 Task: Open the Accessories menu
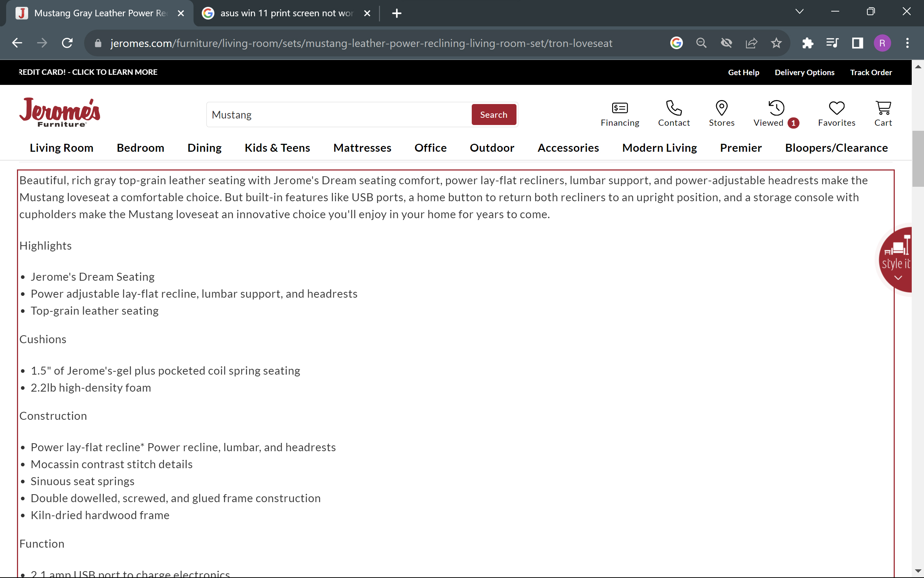pyautogui.click(x=568, y=148)
